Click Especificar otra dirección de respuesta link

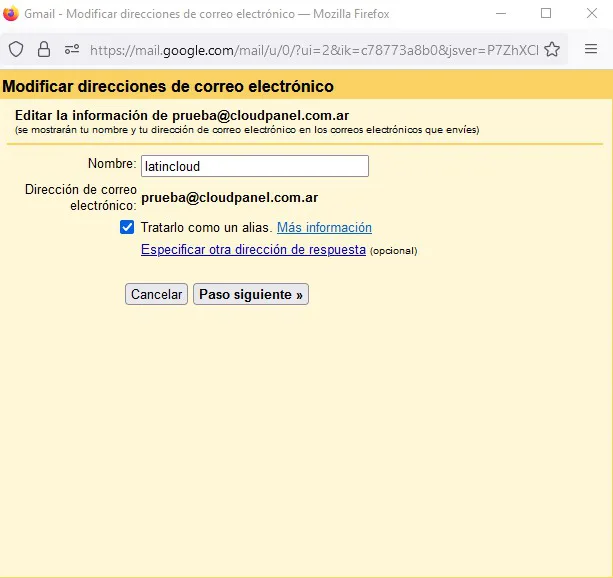pos(253,250)
